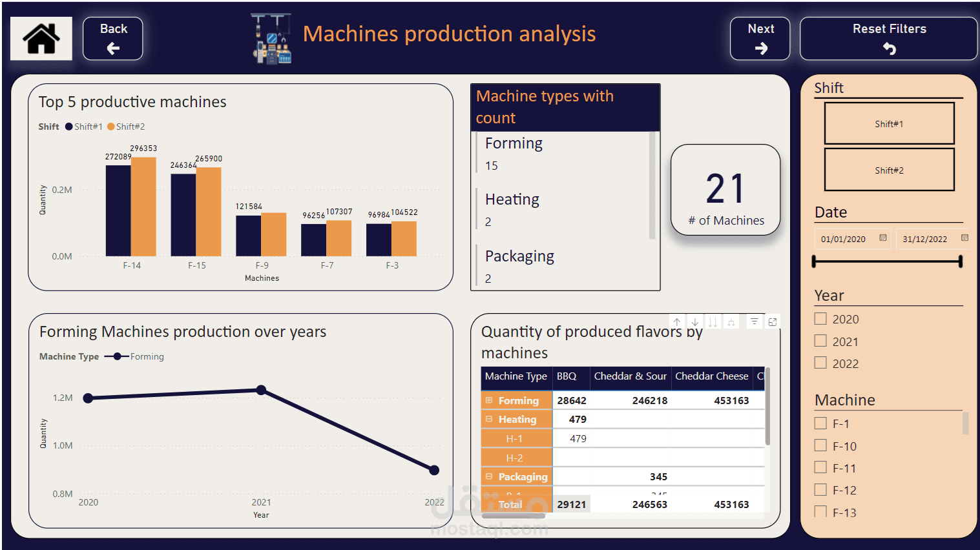
Task: Check the 2020 year checkbox
Action: [x=820, y=318]
